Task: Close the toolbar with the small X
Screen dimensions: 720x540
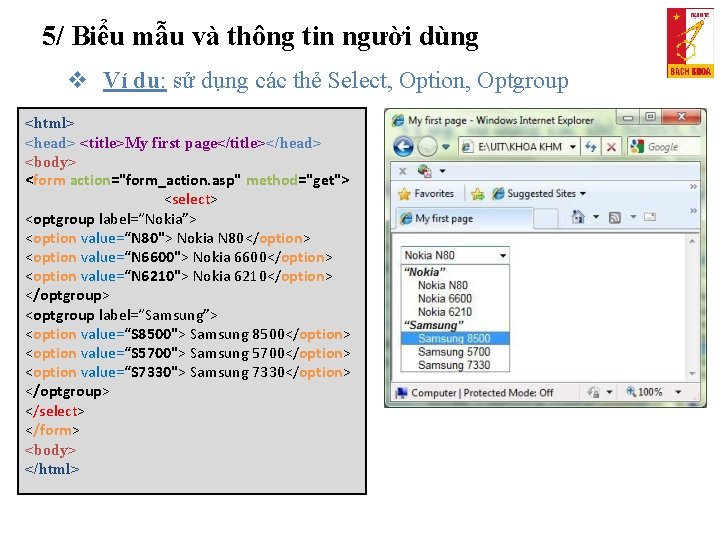Action: click(403, 171)
